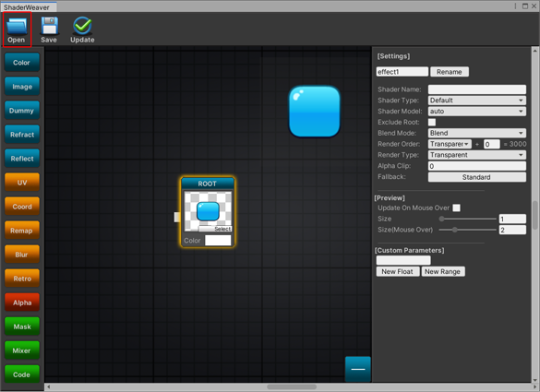Add a Refract node from the sidebar
The height and width of the screenshot is (392, 540).
pos(22,135)
